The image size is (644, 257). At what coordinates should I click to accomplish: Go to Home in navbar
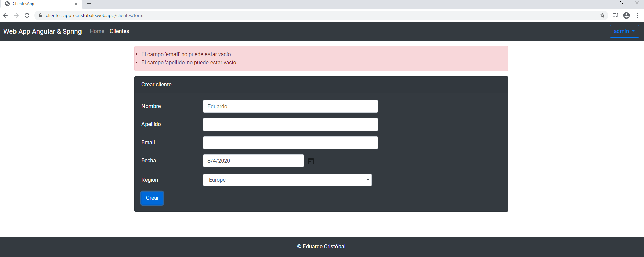coord(97,31)
